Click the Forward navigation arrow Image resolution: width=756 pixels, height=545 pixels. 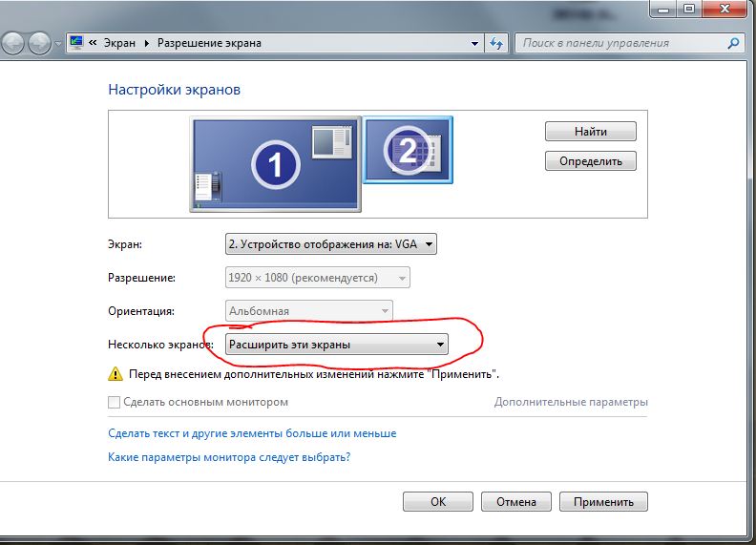[40, 43]
